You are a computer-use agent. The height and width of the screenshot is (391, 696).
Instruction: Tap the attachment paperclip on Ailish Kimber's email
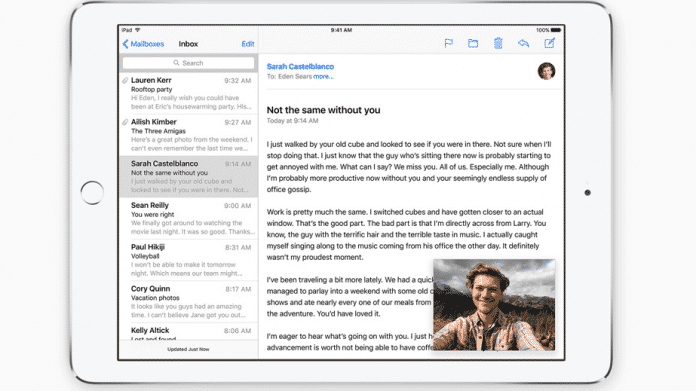125,122
